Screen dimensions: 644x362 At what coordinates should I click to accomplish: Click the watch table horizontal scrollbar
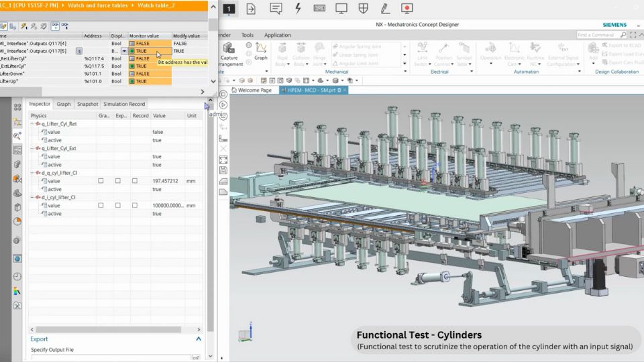point(21,91)
